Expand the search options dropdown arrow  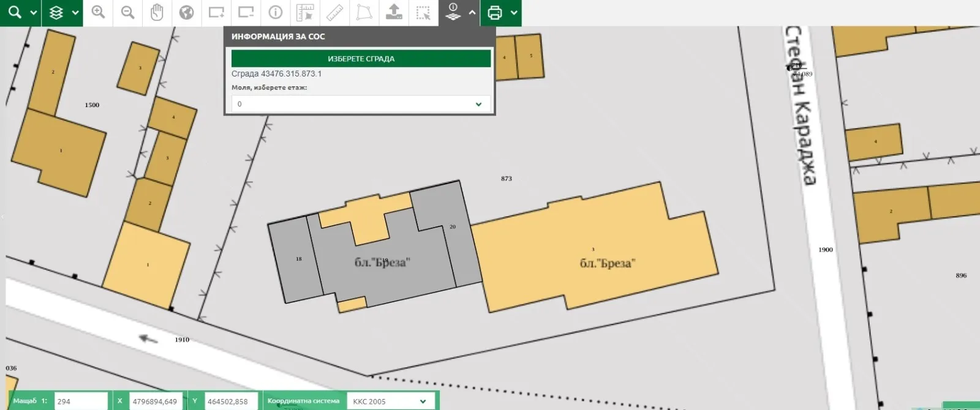[34, 12]
